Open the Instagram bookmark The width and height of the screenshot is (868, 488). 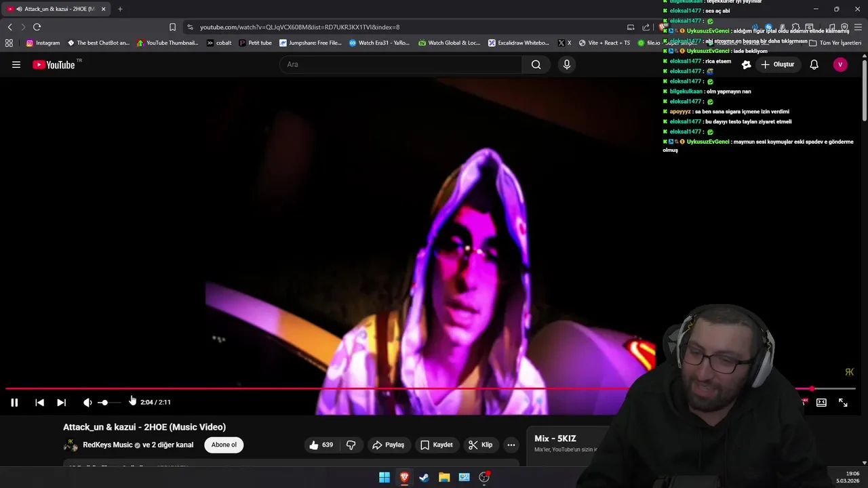43,43
